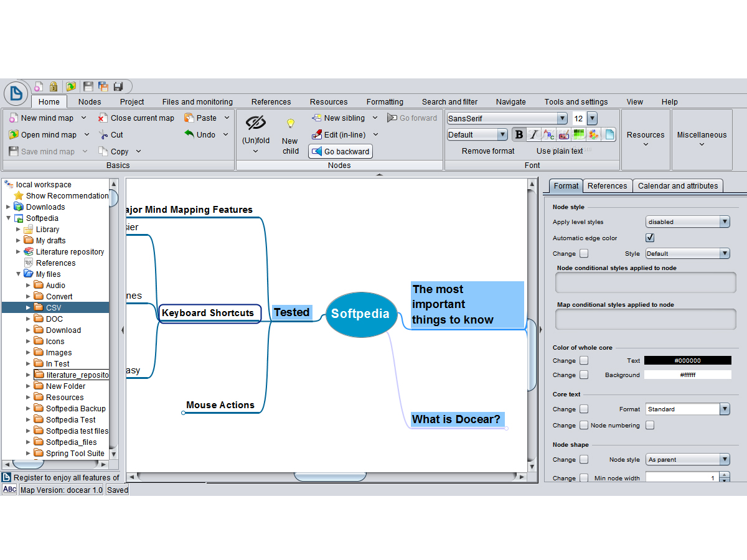Click the padlock icon in quick toolbar
This screenshot has width=747, height=560.
54,86
